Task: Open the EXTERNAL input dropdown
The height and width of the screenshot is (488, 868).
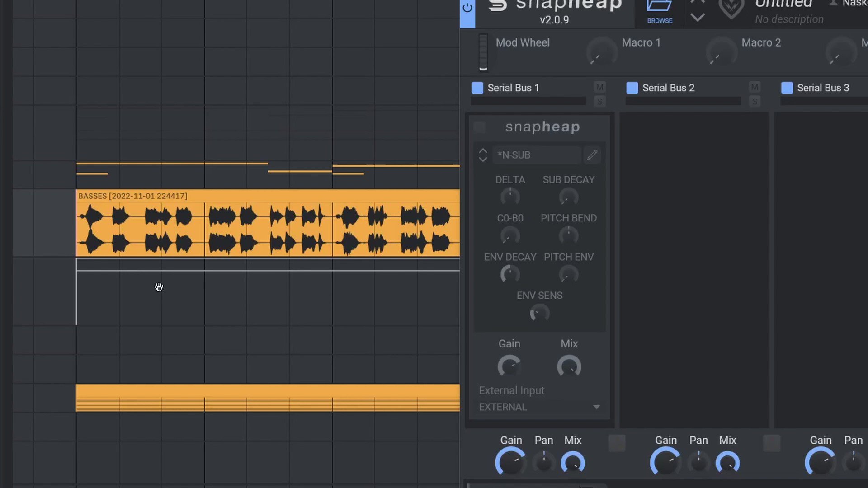Action: (539, 407)
